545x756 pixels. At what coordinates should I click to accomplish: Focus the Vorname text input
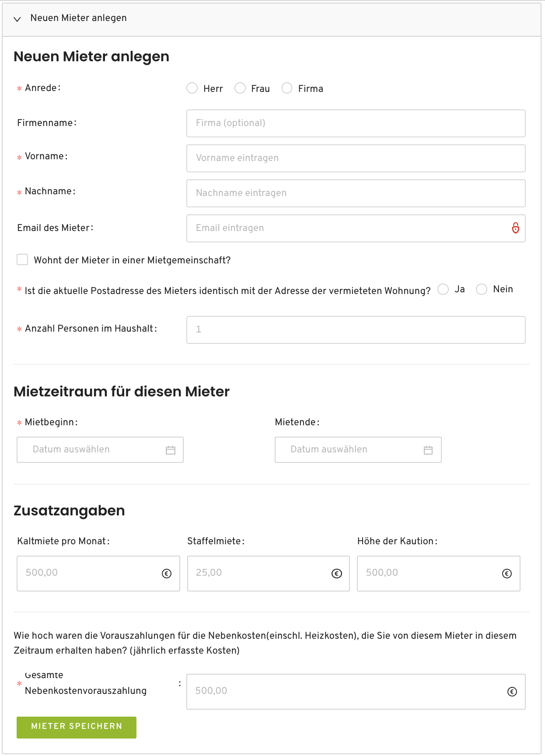tap(356, 158)
